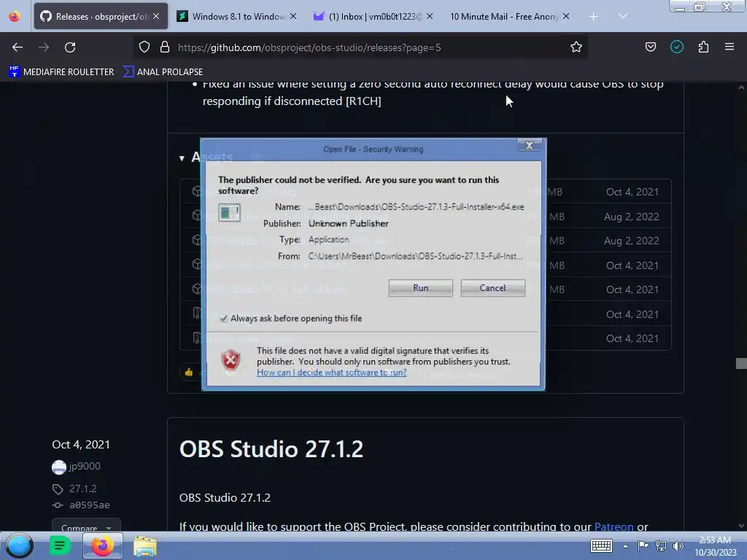Close the Inbox tab
Image resolution: width=747 pixels, height=560 pixels.
(x=429, y=16)
